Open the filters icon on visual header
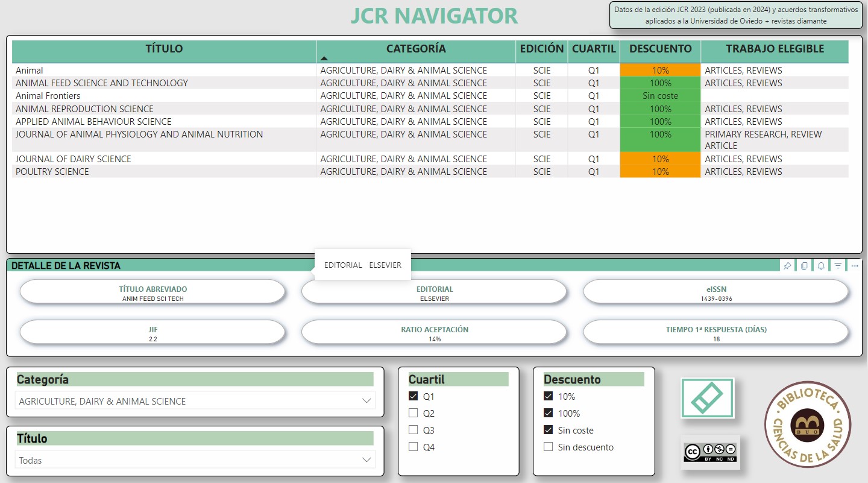Viewport: 868px width, 483px height. tap(838, 266)
